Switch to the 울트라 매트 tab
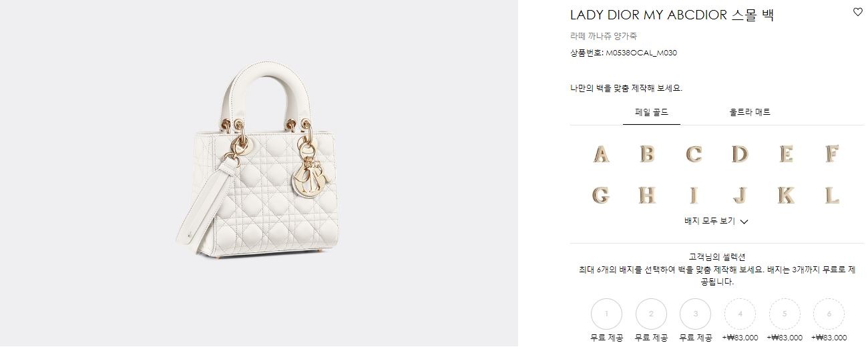This screenshot has height=347, width=868. pos(750,112)
